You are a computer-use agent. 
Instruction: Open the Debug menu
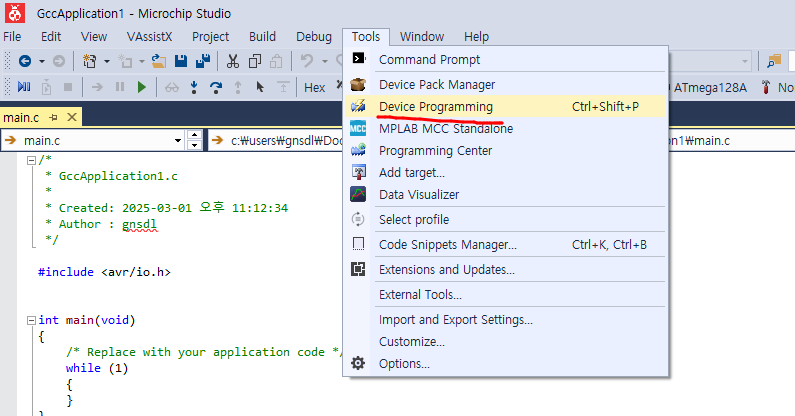coord(314,37)
